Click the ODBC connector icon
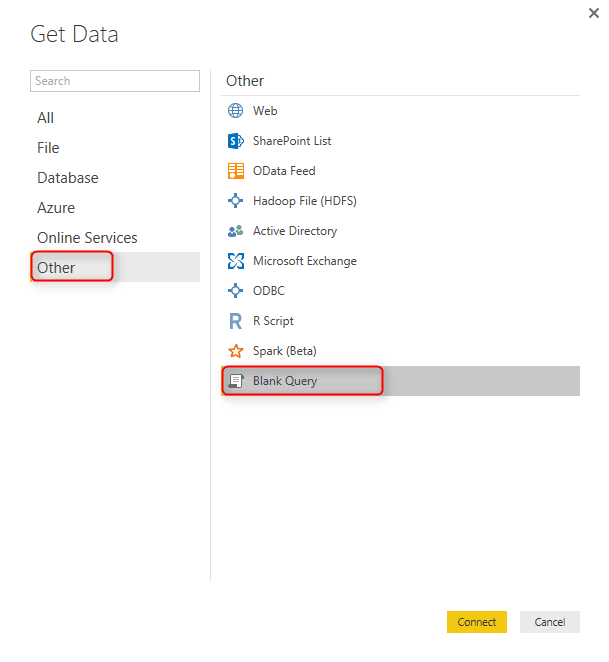Viewport: 609px width, 662px height. coord(235,290)
